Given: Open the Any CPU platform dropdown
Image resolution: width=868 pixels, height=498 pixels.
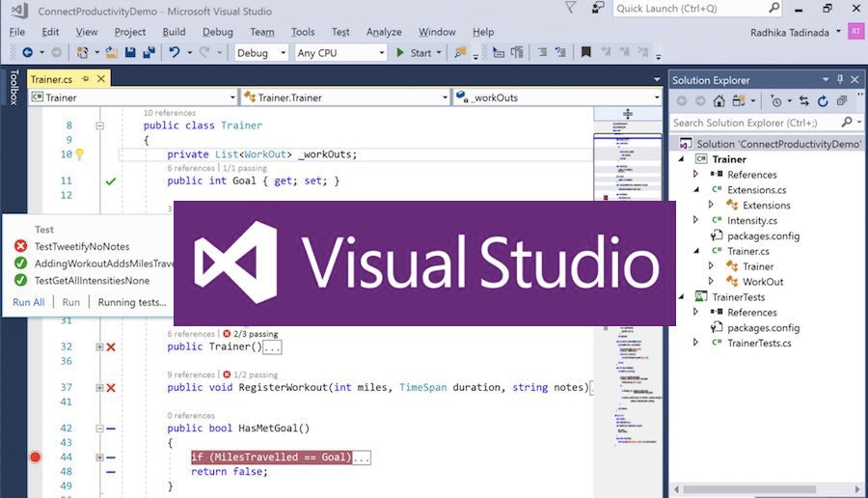Looking at the screenshot, I should coord(339,53).
